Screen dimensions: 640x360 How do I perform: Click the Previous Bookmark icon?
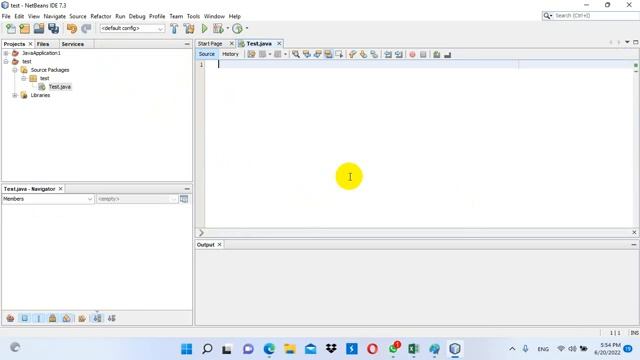(x=353, y=54)
